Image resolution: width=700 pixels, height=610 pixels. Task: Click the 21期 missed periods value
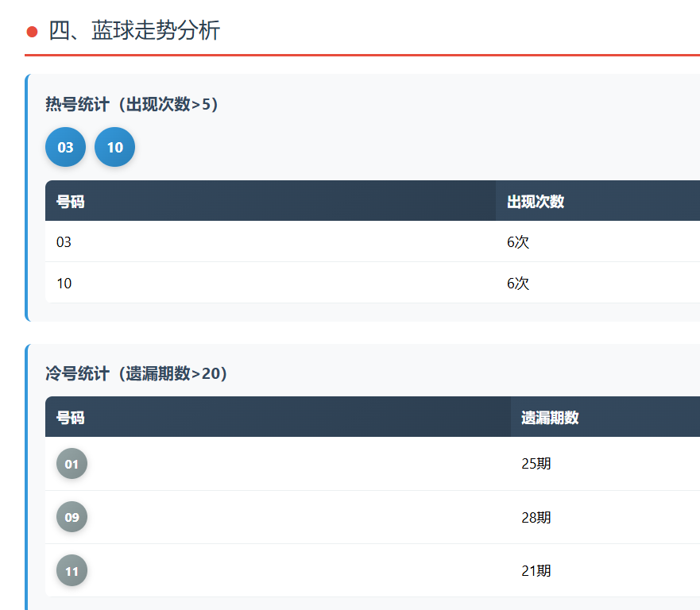536,571
